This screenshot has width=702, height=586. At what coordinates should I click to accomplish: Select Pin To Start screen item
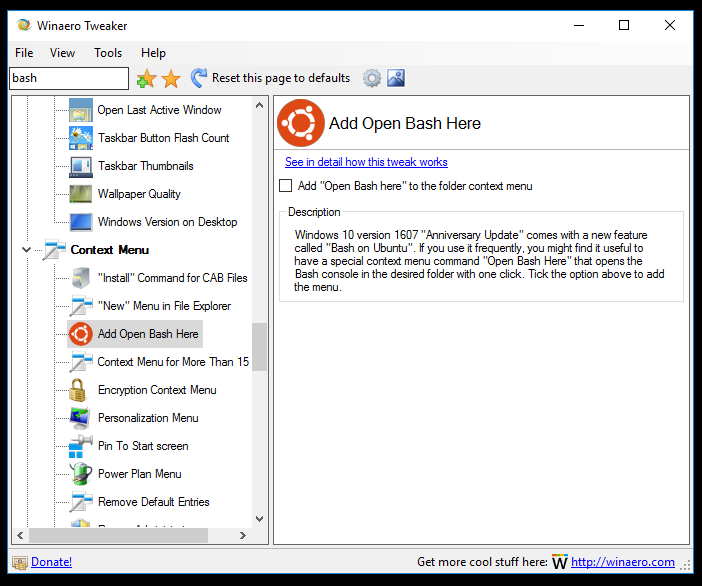pos(143,446)
